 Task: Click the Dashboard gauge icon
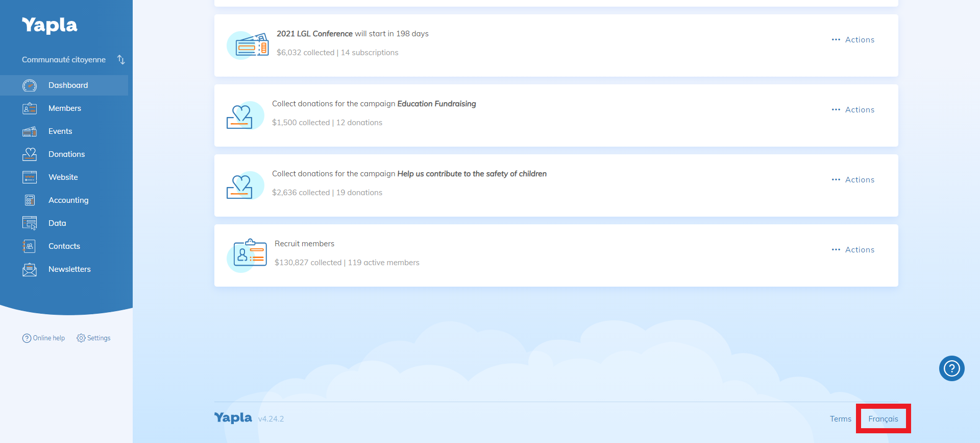[30, 85]
